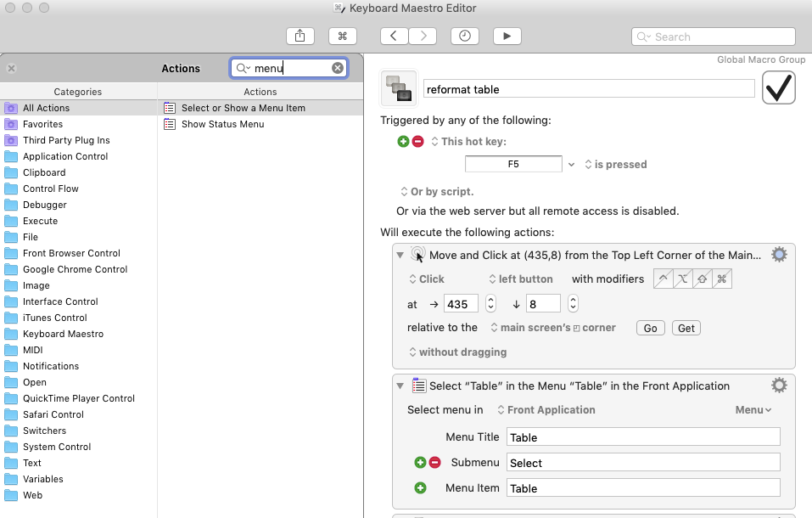812x518 pixels.
Task: Open the QuickTime Player Control category
Action: pos(79,398)
